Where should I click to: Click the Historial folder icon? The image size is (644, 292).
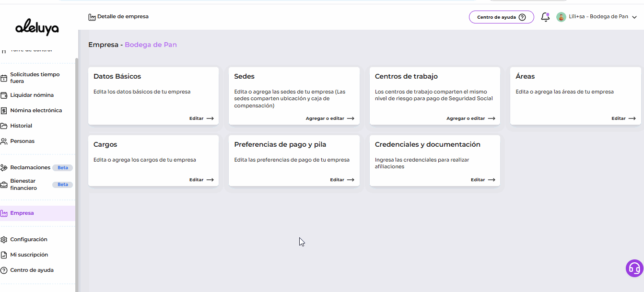(x=4, y=126)
